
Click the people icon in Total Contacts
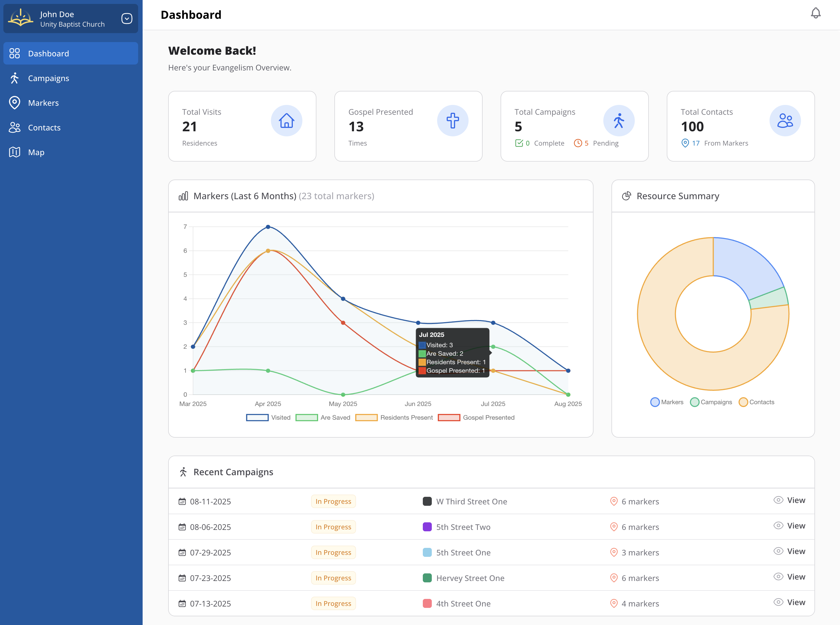pyautogui.click(x=785, y=121)
